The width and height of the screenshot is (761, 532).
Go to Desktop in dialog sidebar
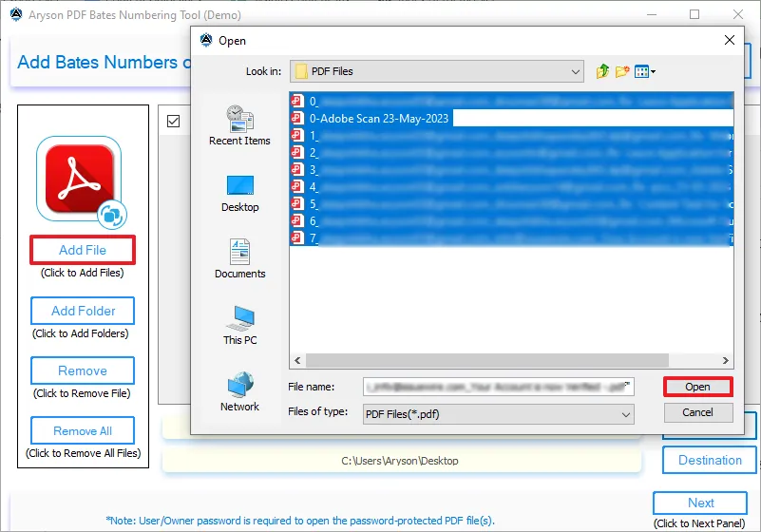(239, 194)
